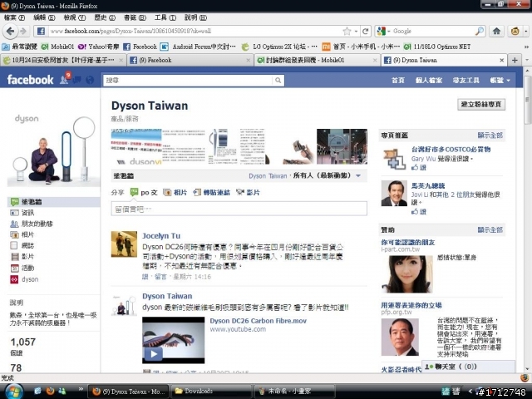
Task: Open the 書籤 menu
Action: coord(135,17)
